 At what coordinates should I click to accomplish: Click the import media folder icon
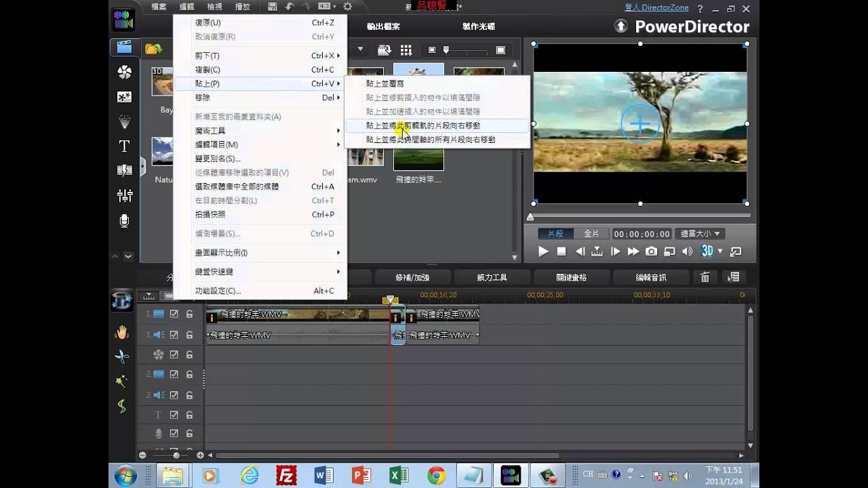click(154, 49)
